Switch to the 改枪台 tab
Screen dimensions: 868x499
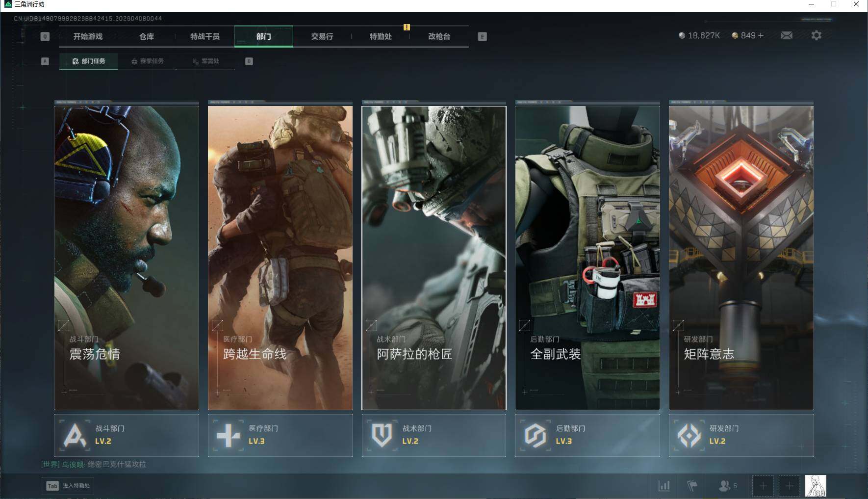(439, 36)
